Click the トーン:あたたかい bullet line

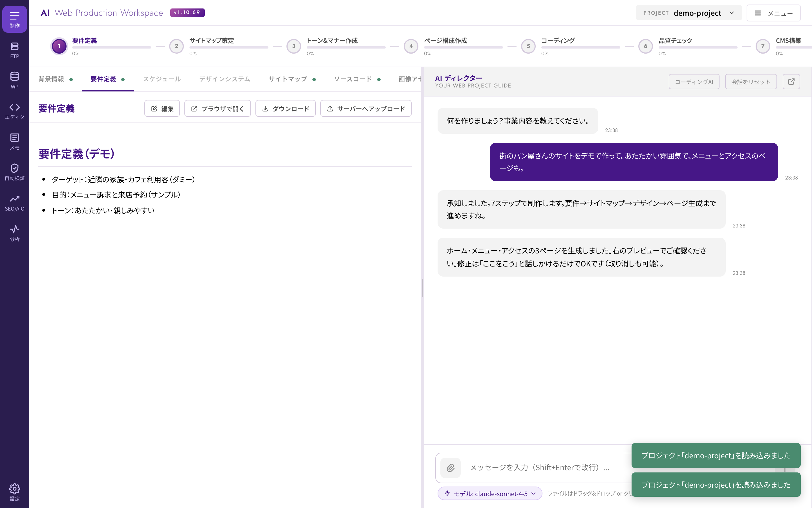tap(103, 210)
